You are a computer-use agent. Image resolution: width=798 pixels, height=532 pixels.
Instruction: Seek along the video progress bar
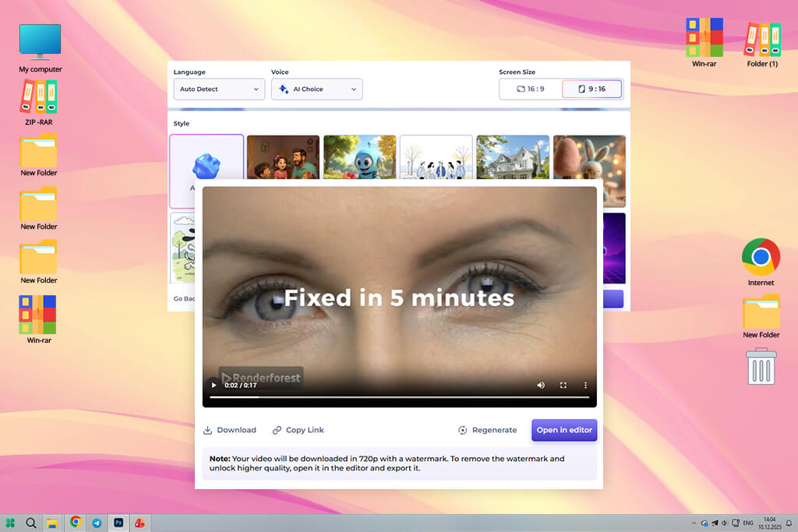click(x=400, y=396)
